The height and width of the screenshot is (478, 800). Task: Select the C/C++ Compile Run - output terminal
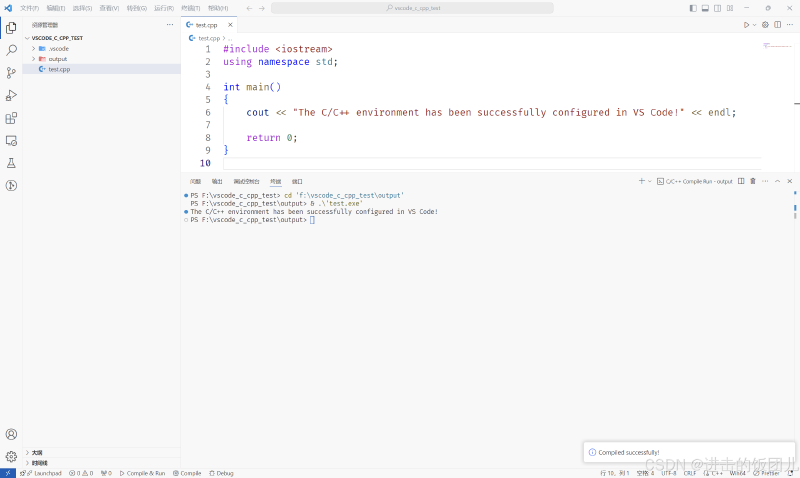pyautogui.click(x=694, y=181)
